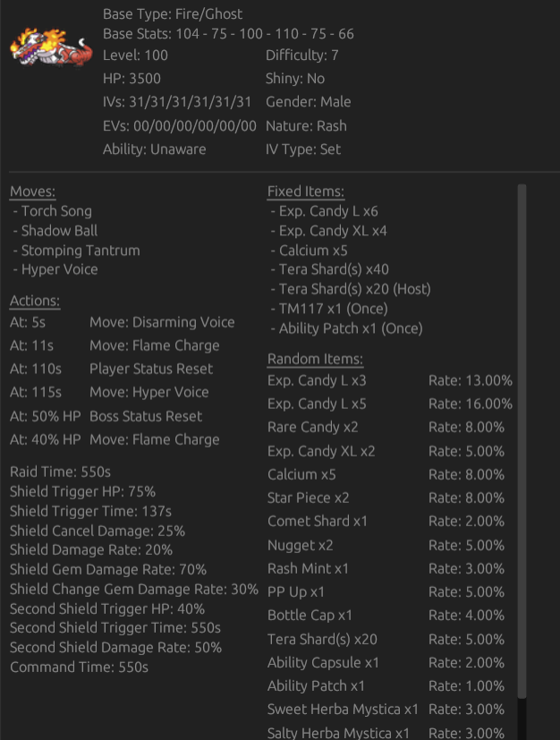Select the Torch Song move entry

(56, 211)
